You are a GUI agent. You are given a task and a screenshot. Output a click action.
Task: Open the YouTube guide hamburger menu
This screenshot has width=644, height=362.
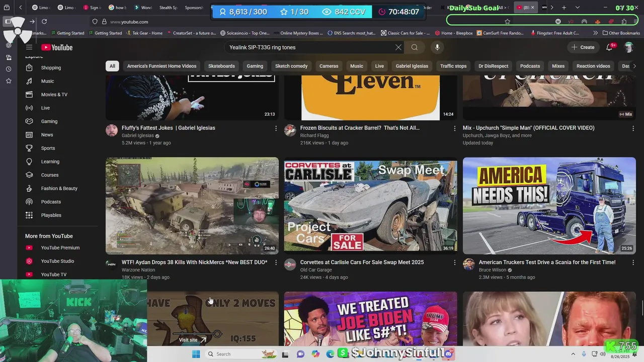29,47
